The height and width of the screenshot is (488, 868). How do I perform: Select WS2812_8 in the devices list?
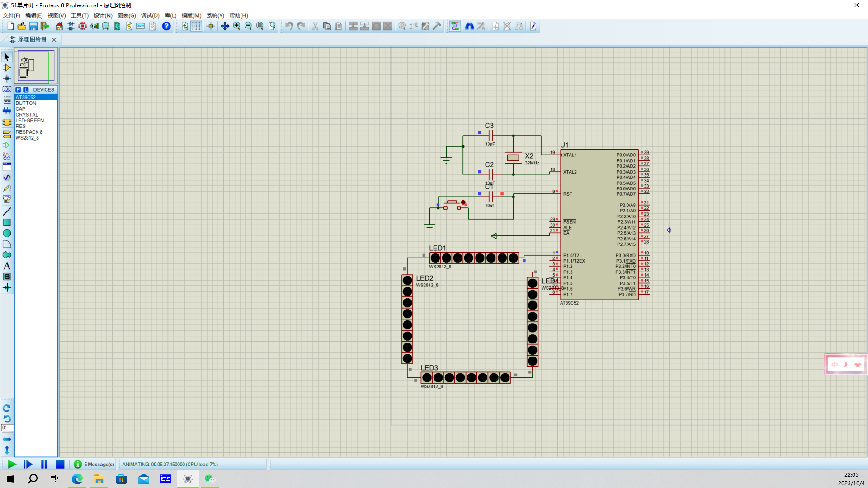click(x=36, y=138)
